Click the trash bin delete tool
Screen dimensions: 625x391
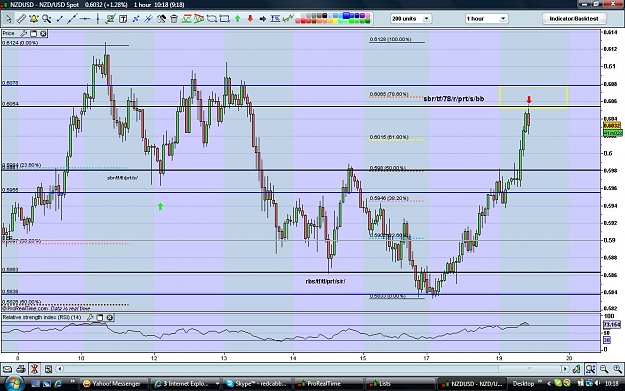point(174,19)
